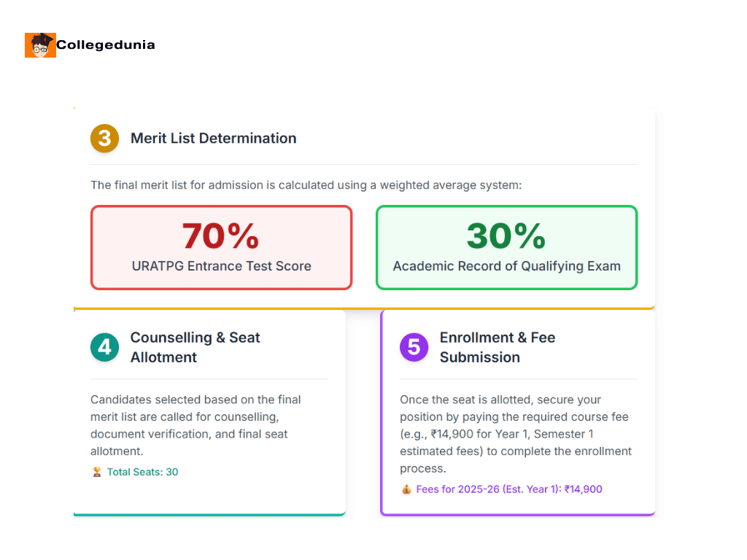Click the trophy icon beside Total Seats
Image resolution: width=747 pixels, height=560 pixels.
(97, 472)
